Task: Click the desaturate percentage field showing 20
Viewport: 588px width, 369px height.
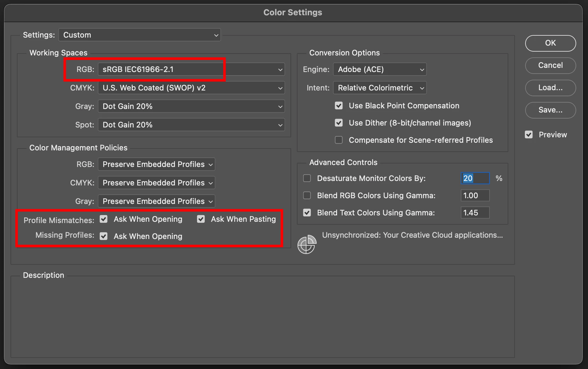Action: 475,178
